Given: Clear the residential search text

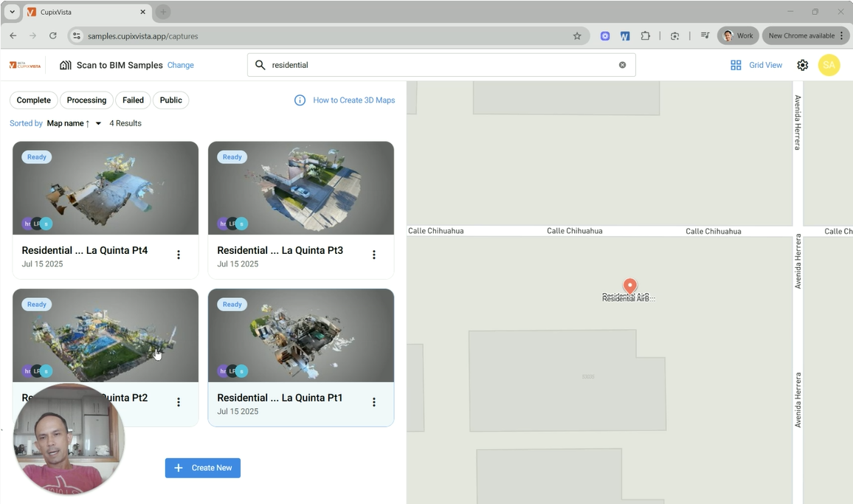Looking at the screenshot, I should (622, 65).
